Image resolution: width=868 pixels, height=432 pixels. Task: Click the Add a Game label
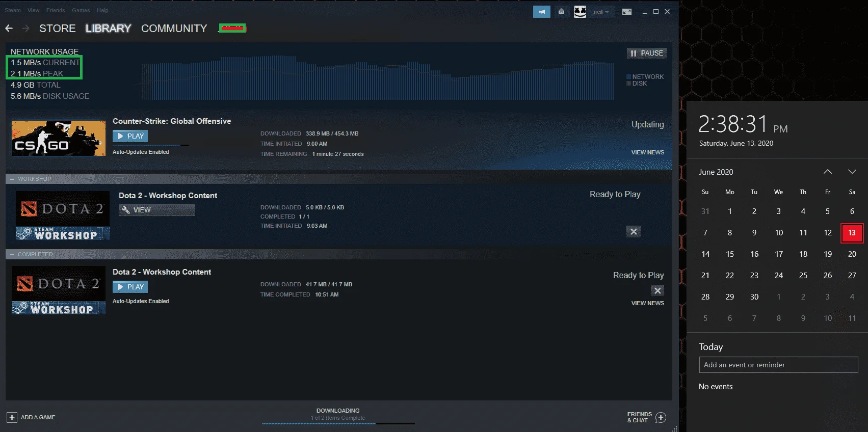[38, 417]
